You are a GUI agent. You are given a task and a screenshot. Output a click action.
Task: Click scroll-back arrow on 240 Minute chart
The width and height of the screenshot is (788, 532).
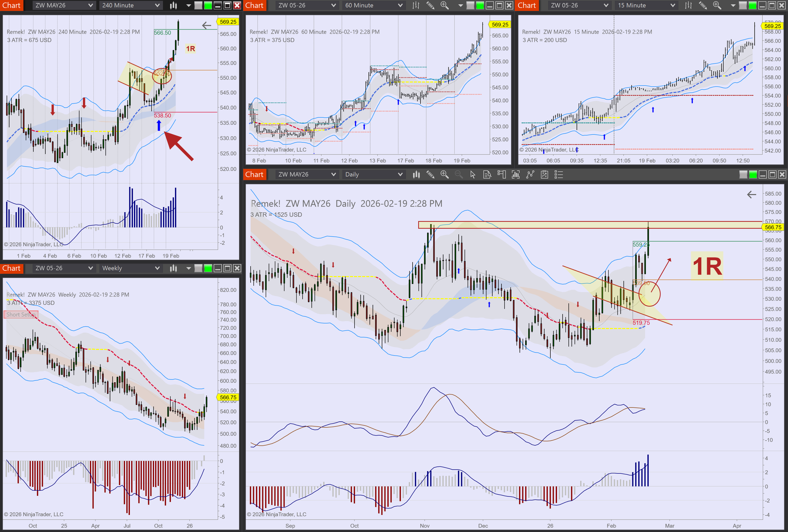click(206, 26)
